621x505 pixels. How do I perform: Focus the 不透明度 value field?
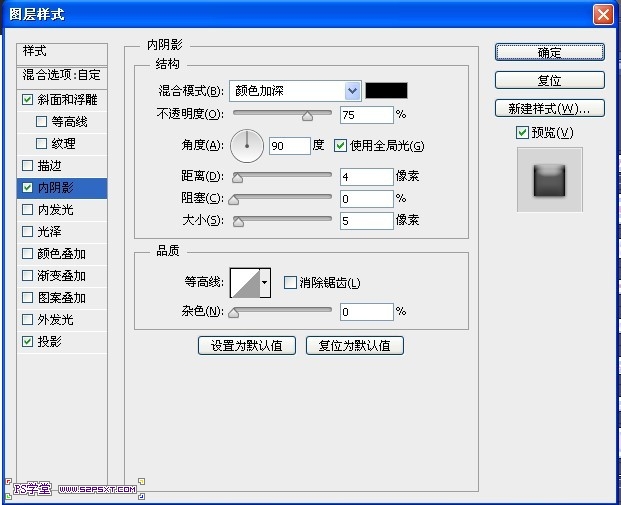click(x=367, y=115)
